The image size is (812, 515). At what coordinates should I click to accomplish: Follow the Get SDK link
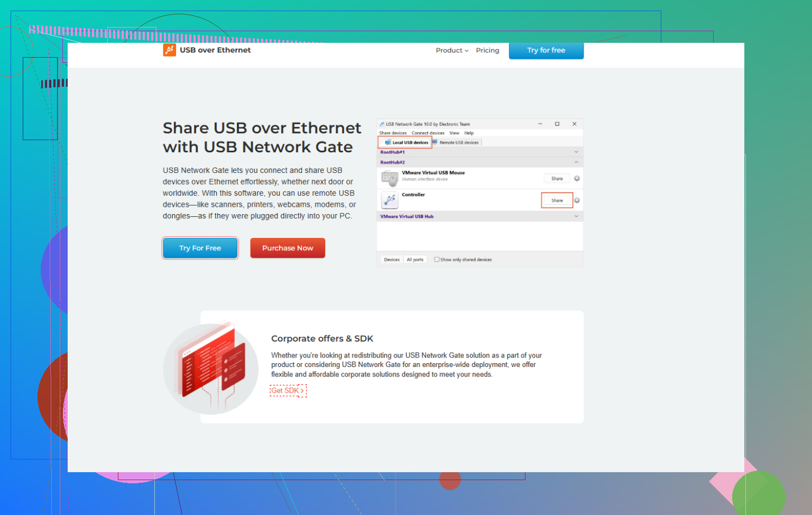[288, 391]
